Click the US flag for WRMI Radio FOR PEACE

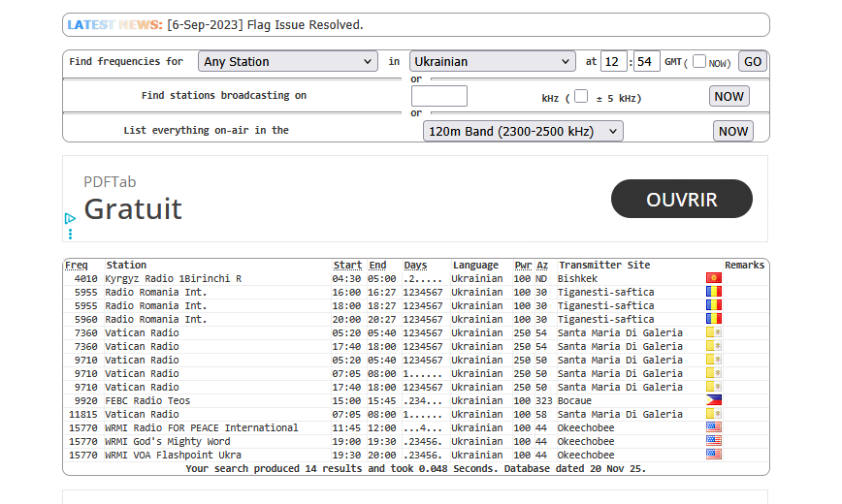pos(713,427)
